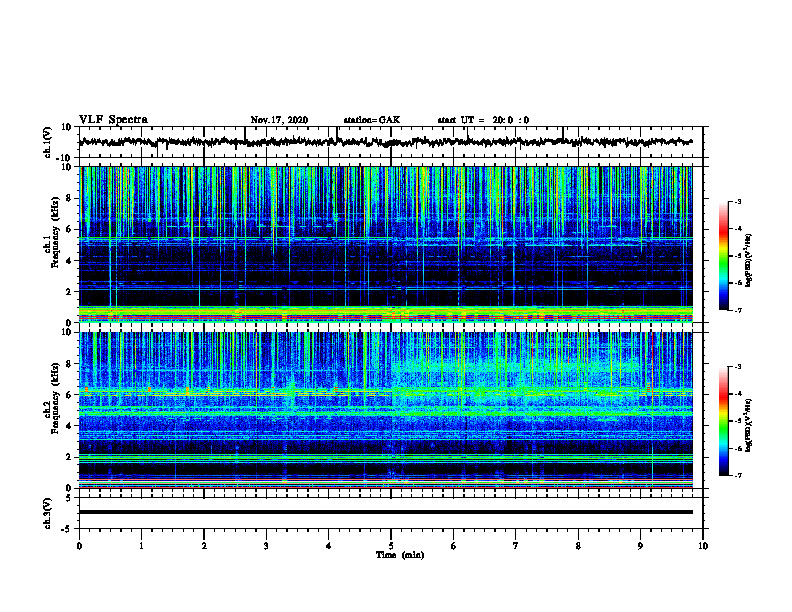This screenshot has width=792, height=612.
Task: Click the ch.2 'Frequency (kHz)' axis title
Action: 55,398
